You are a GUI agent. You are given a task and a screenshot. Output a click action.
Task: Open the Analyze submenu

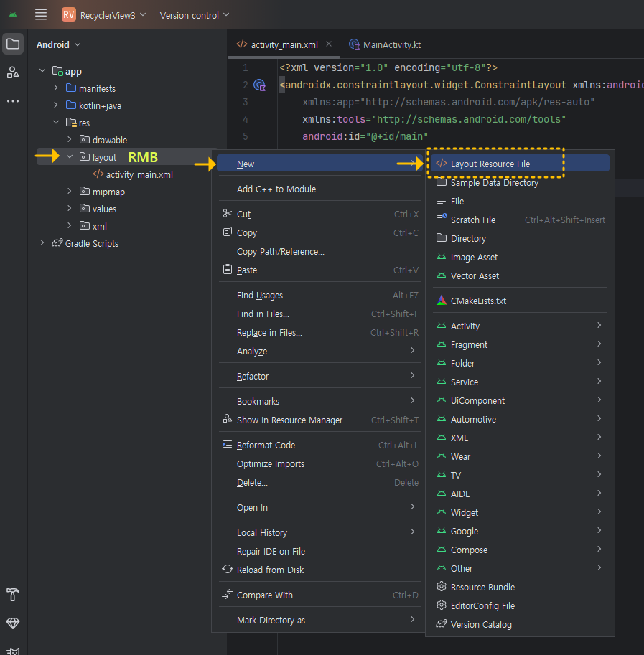[319, 351]
